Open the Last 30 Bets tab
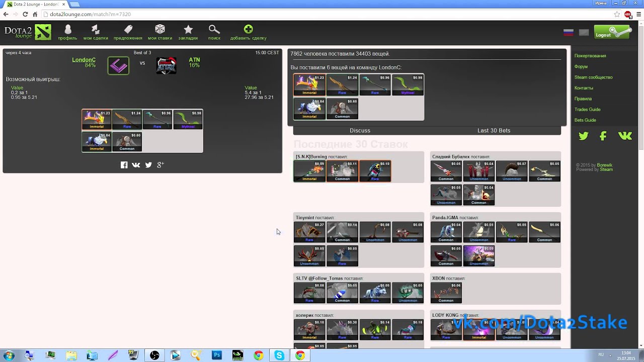This screenshot has width=644, height=362. pos(494,130)
